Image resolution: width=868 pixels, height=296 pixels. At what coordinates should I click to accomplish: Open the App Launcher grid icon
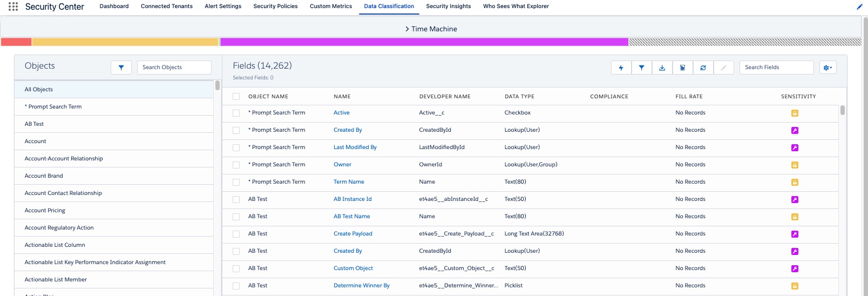click(x=13, y=6)
